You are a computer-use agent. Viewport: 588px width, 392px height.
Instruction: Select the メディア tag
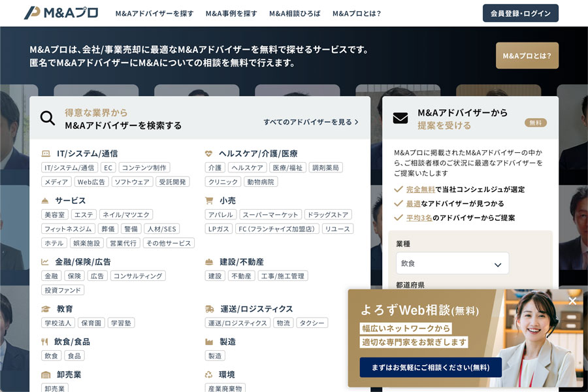click(56, 182)
